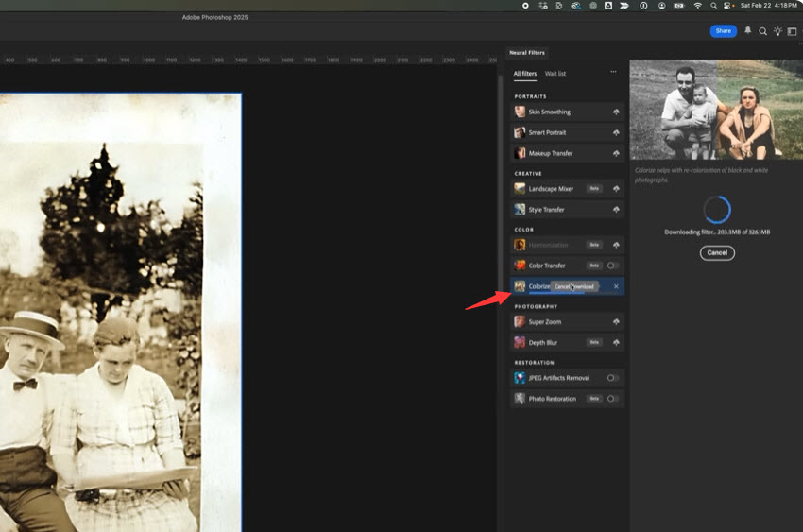Viewport: 803px width, 532px height.
Task: Click the Share button
Action: pyautogui.click(x=723, y=31)
